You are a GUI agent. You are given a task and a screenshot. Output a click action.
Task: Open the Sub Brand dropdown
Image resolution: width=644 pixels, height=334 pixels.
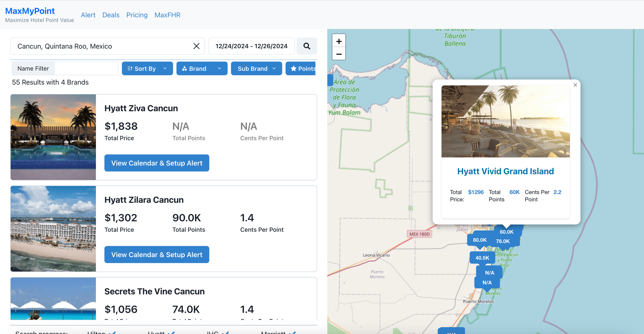(x=256, y=69)
